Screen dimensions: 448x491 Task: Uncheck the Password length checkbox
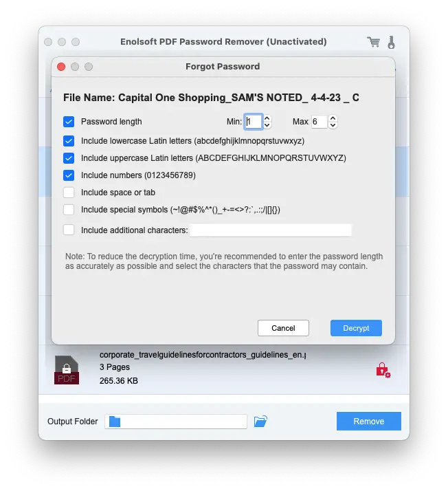(x=69, y=122)
